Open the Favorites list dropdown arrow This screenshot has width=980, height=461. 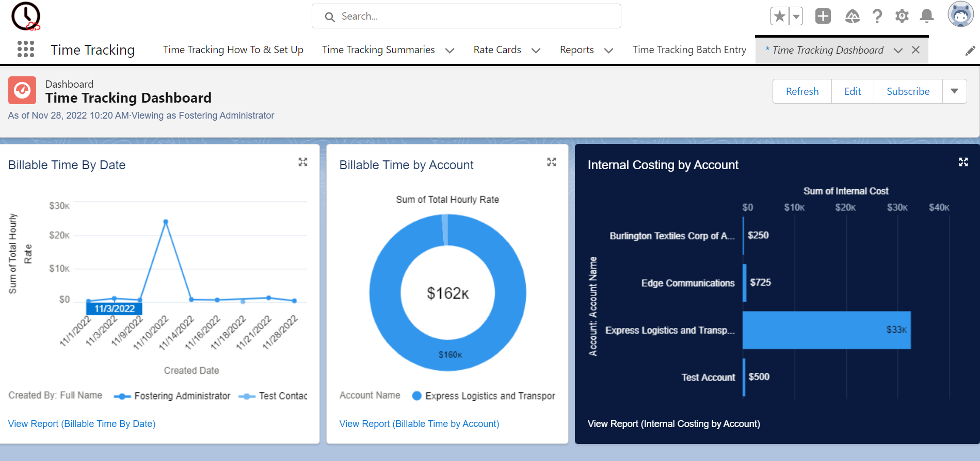pyautogui.click(x=796, y=17)
